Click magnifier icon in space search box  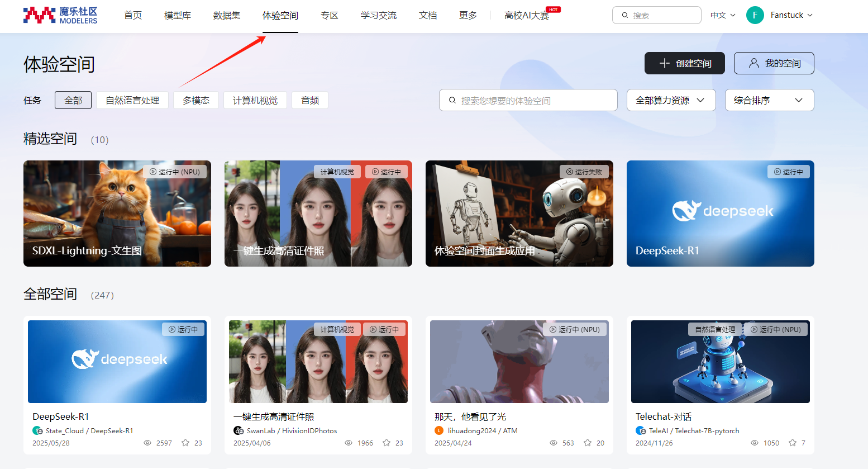click(452, 101)
